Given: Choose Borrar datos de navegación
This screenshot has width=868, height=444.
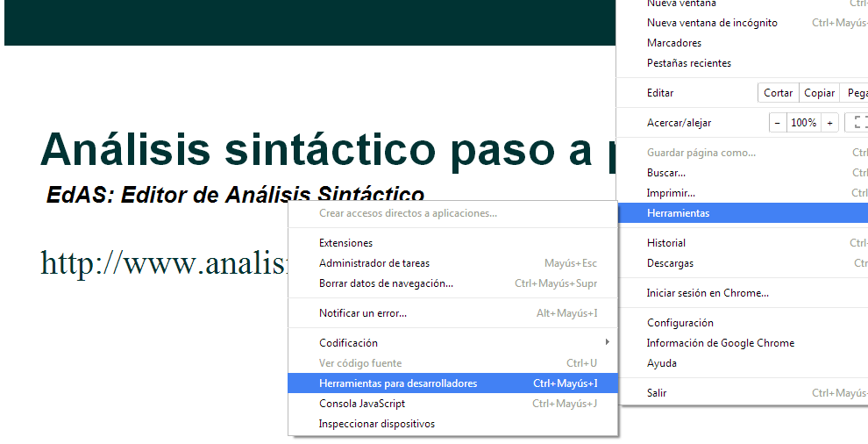Looking at the screenshot, I should click(x=386, y=283).
